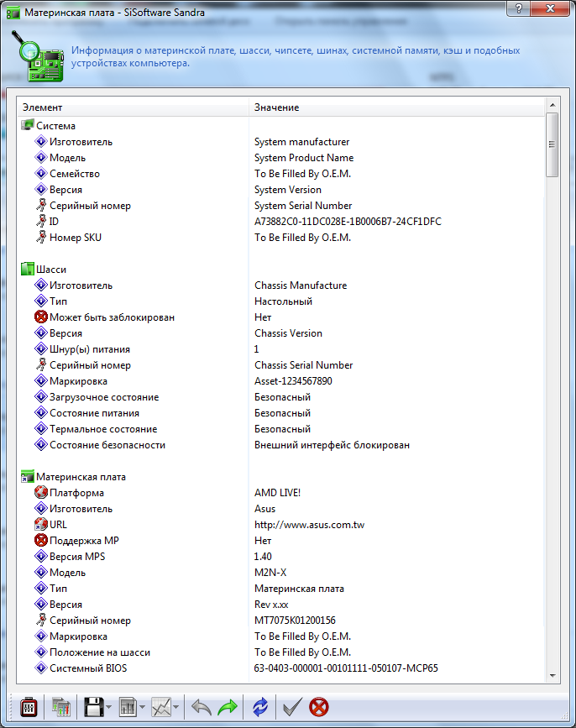Viewport: 576px width, 728px height.
Task: Click the help question mark button
Action: point(518,9)
